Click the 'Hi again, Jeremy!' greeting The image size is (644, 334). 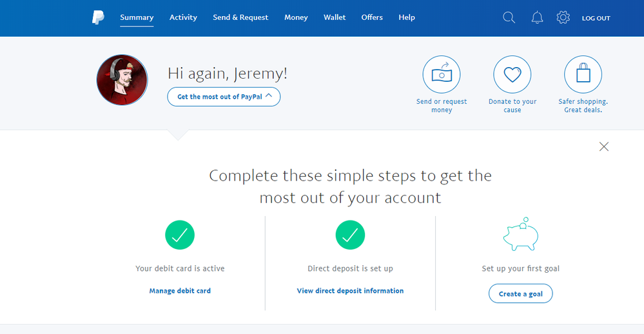(228, 74)
